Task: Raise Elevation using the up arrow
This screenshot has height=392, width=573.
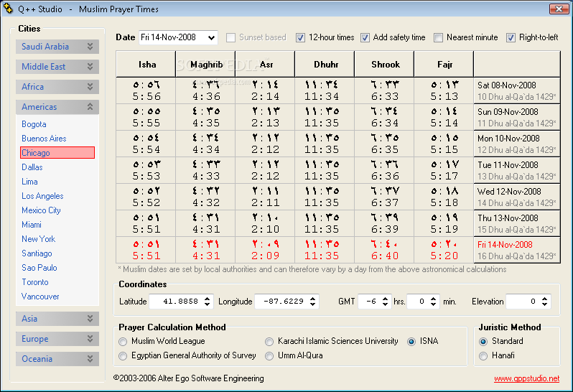Action: pos(544,299)
